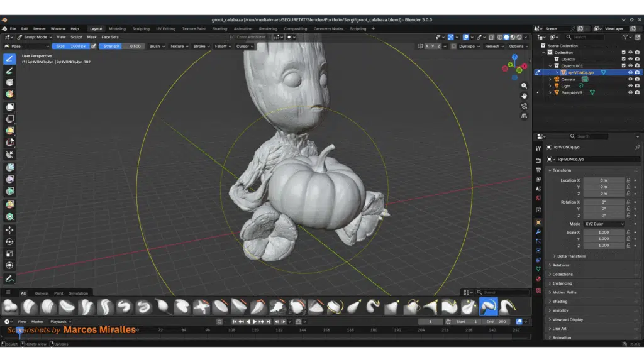This screenshot has width=644, height=362.
Task: Click the Annotate tool at toolbar bottom
Action: pyautogui.click(x=9, y=278)
